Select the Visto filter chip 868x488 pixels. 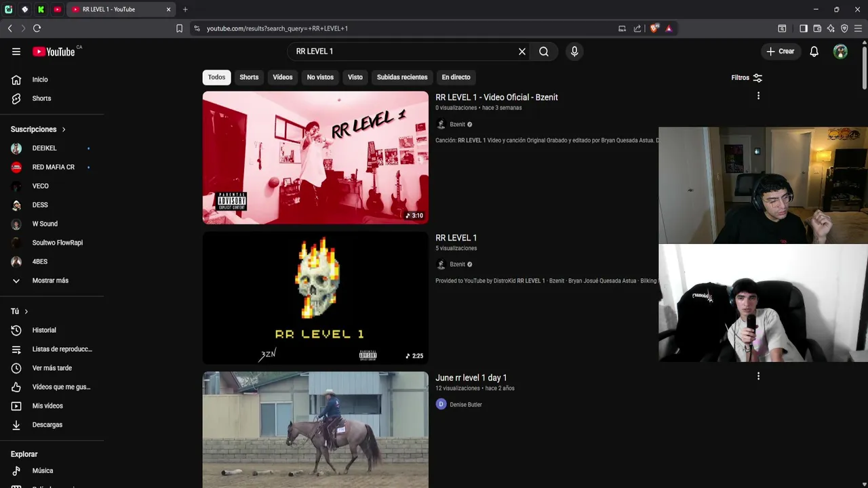(x=355, y=77)
